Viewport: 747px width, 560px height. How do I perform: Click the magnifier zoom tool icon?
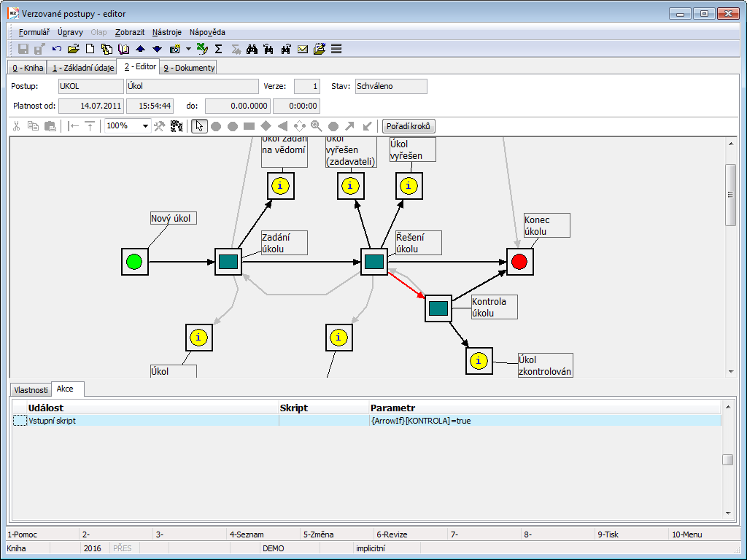coord(316,126)
